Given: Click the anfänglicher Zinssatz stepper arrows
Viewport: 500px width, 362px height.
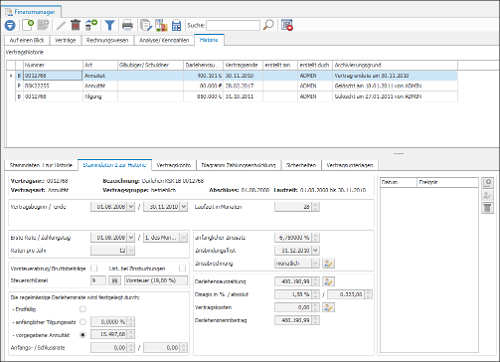Looking at the screenshot, I should tap(316, 238).
